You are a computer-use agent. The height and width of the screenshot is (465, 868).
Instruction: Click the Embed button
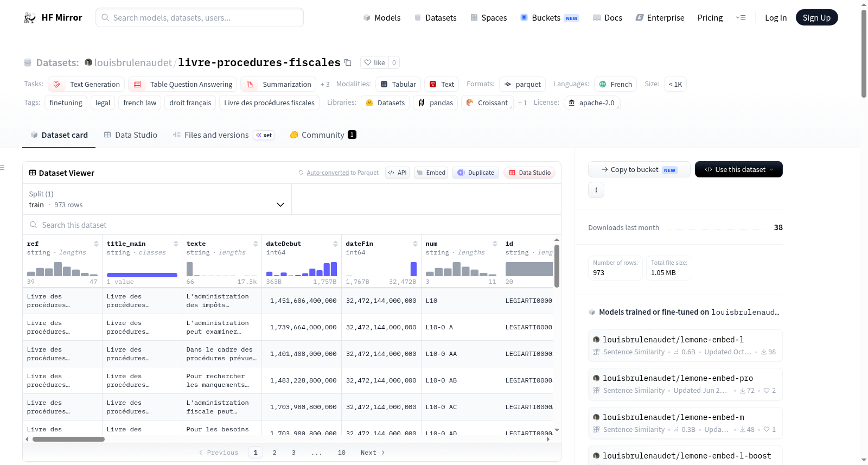(431, 173)
